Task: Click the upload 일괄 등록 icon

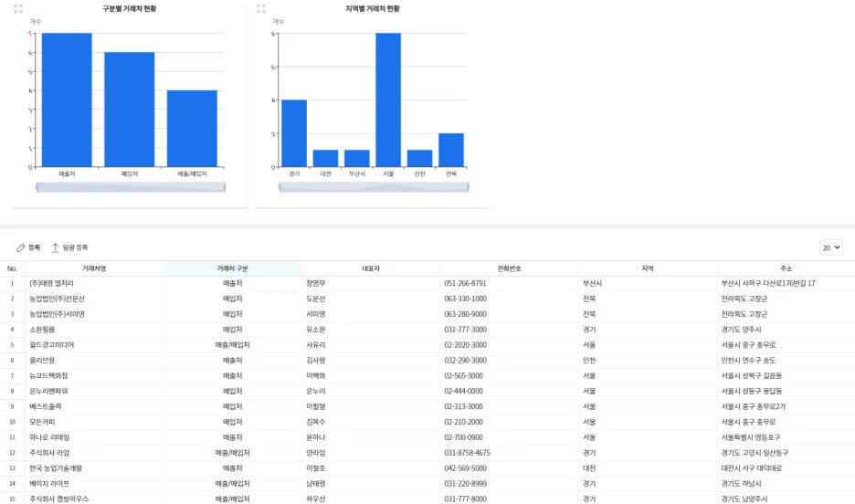Action: click(56, 247)
